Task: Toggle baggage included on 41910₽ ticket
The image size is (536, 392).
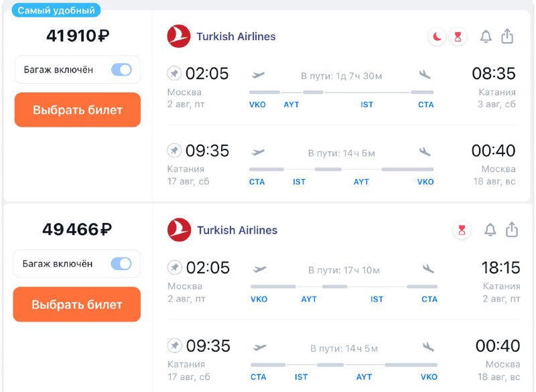Action: [121, 70]
